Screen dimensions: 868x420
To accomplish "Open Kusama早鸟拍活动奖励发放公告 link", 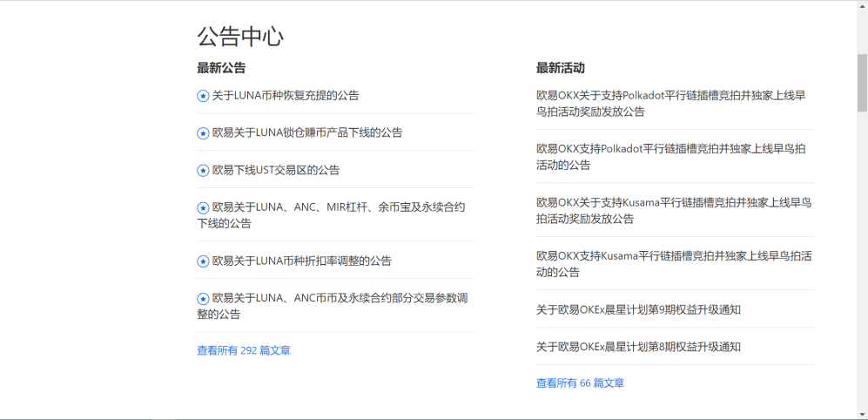I will tap(674, 211).
